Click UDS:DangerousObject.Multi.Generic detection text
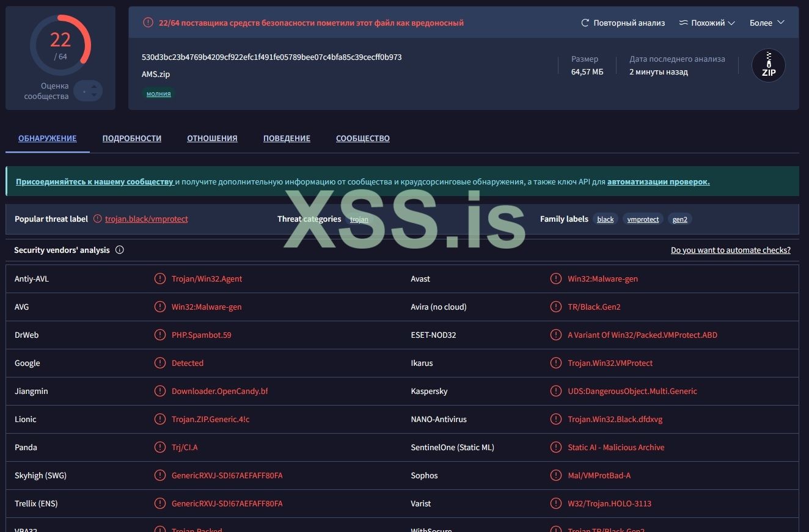809x532 pixels. point(632,391)
